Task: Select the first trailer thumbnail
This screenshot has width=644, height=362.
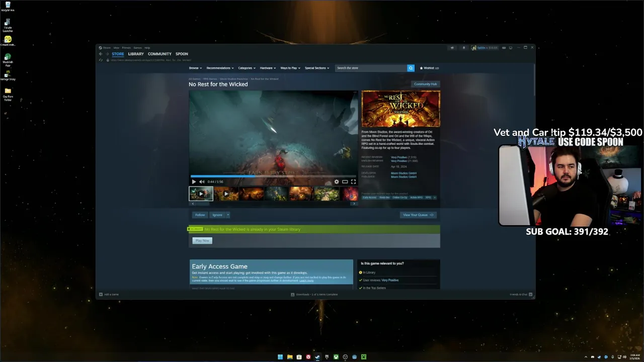Action: [201, 194]
